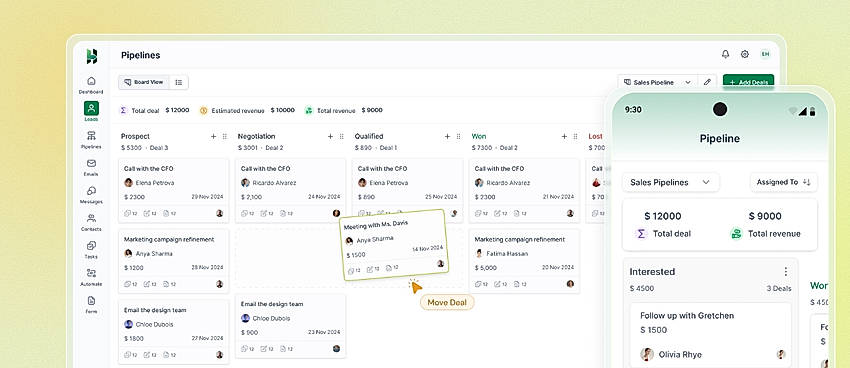Open Sales Pipelines dropdown on phone
This screenshot has height=368, width=850.
671,182
